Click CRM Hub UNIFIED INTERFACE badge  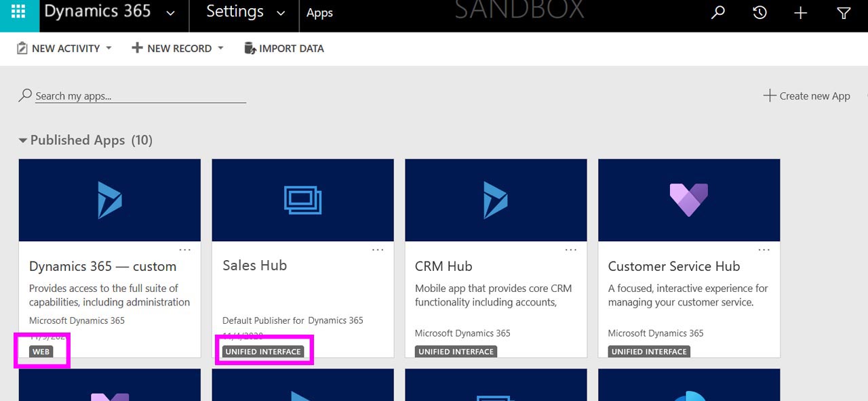(x=456, y=352)
